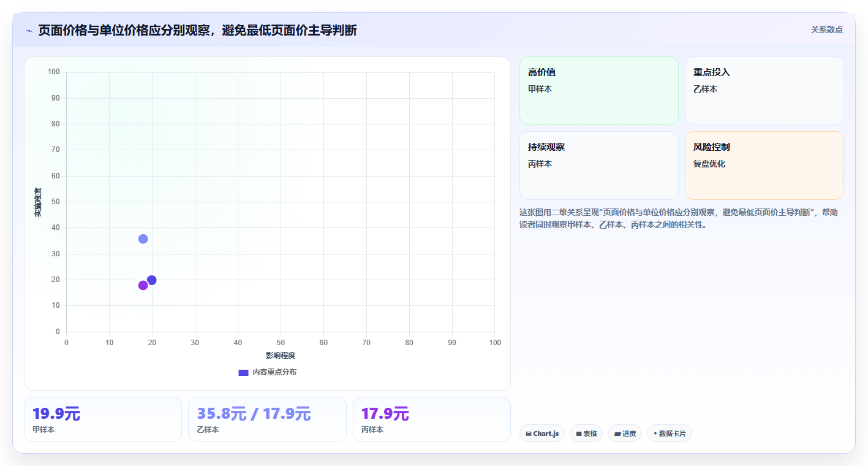
Task: Click the 实施难度 y-axis title
Action: point(38,202)
